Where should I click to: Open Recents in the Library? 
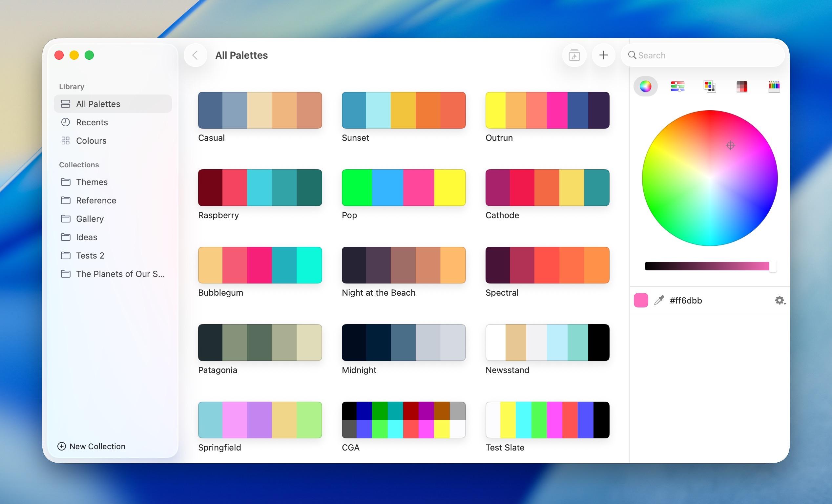113,122
